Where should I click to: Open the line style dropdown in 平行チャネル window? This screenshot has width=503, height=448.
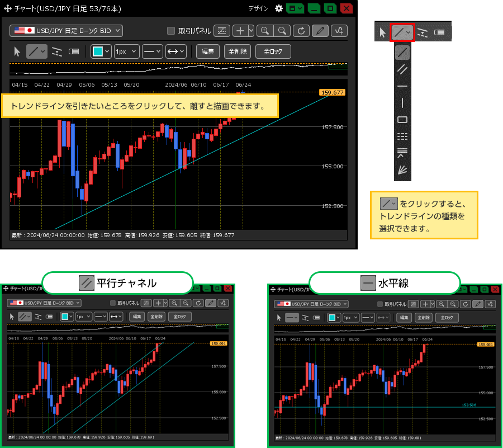click(101, 317)
